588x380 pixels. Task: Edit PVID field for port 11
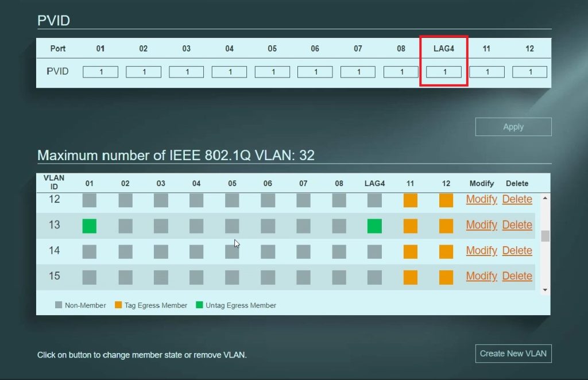pos(487,72)
